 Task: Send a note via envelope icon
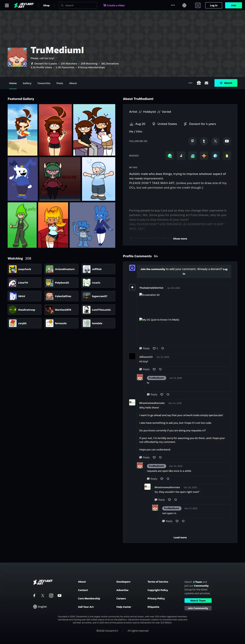(x=206, y=83)
